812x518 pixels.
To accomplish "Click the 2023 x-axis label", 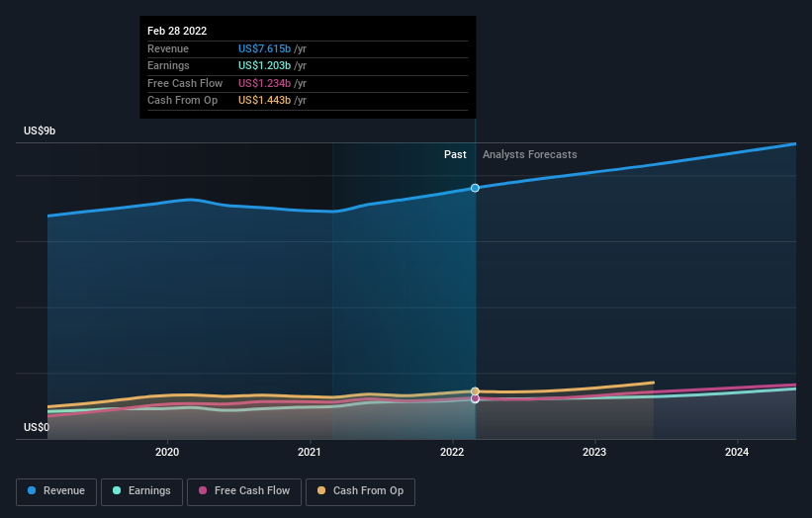I will click(x=594, y=452).
